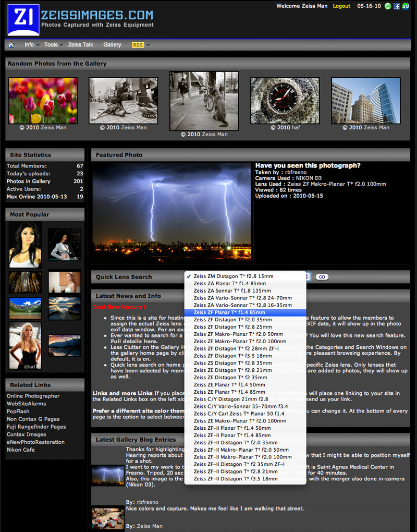The image size is (417, 532).
Task: Open the watch photo by haf
Action: pyautogui.click(x=285, y=101)
